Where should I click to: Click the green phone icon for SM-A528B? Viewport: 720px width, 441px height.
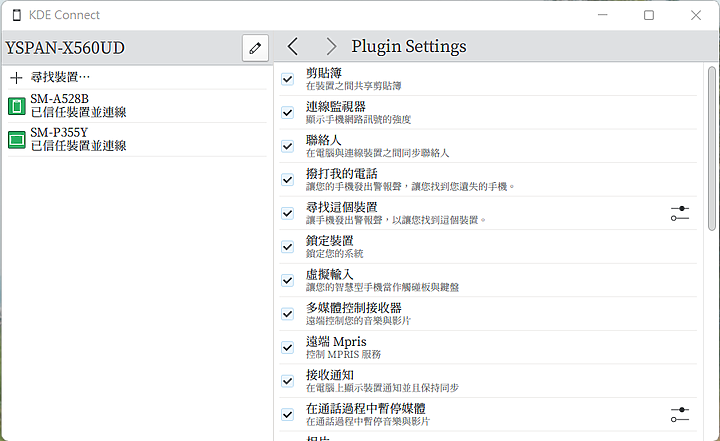[x=17, y=106]
